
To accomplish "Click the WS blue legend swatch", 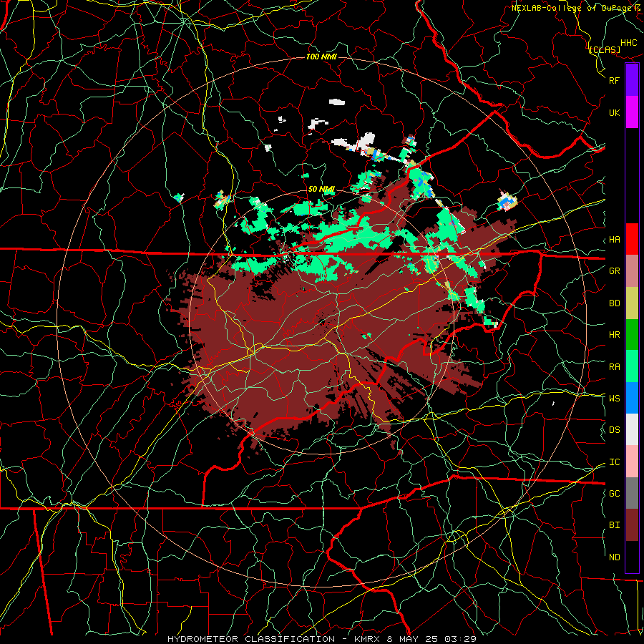I will [x=632, y=398].
